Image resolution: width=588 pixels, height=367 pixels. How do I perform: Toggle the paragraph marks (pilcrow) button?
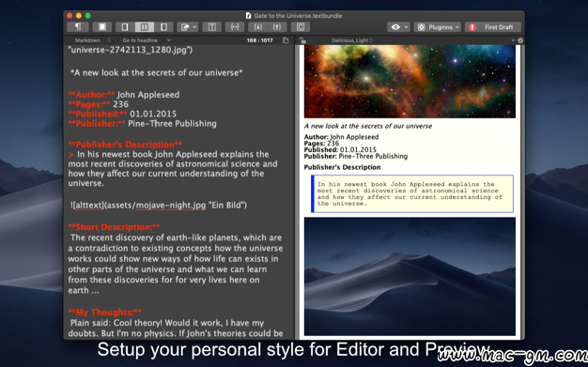(x=78, y=27)
